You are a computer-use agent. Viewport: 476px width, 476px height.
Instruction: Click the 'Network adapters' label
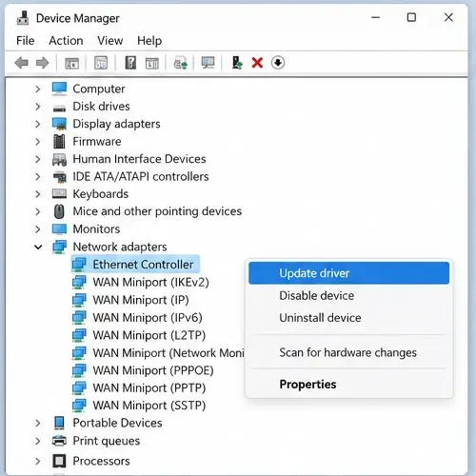[x=120, y=247]
